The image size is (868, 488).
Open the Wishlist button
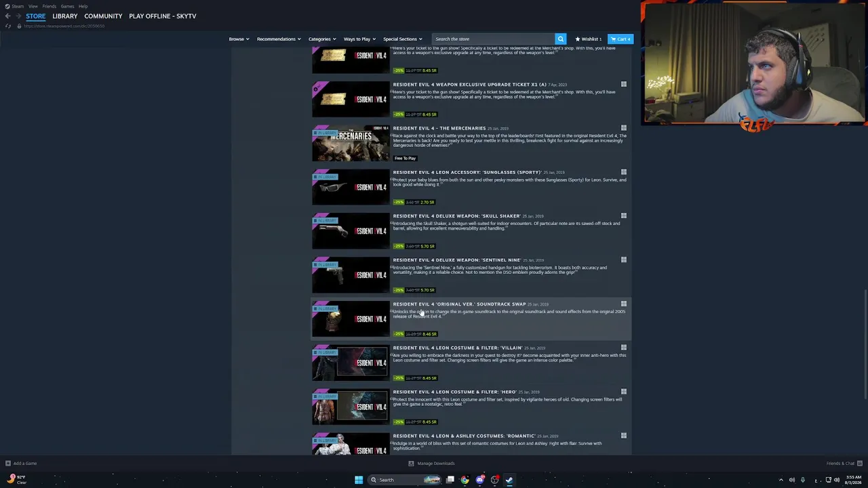tap(589, 39)
